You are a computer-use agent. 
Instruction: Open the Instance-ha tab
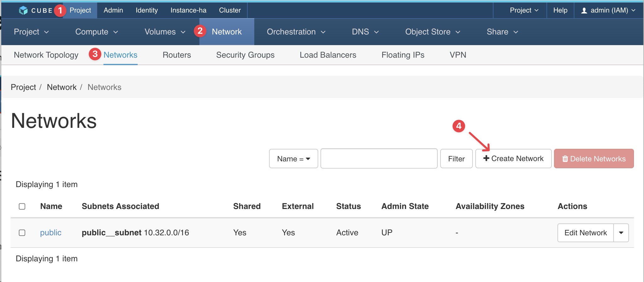coord(188,10)
